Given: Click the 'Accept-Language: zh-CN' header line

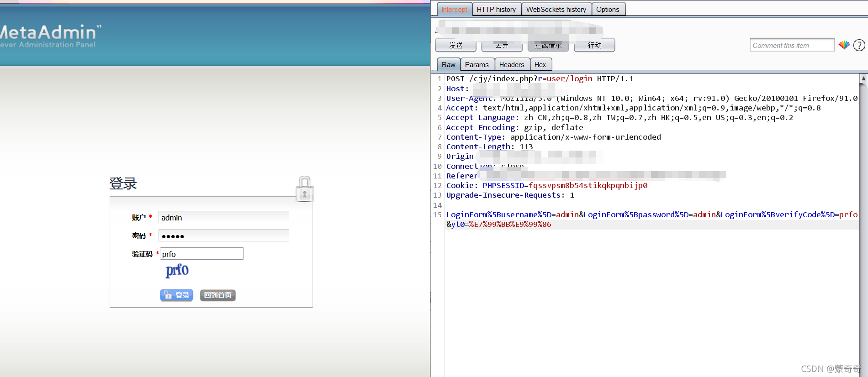Looking at the screenshot, I should click(619, 117).
